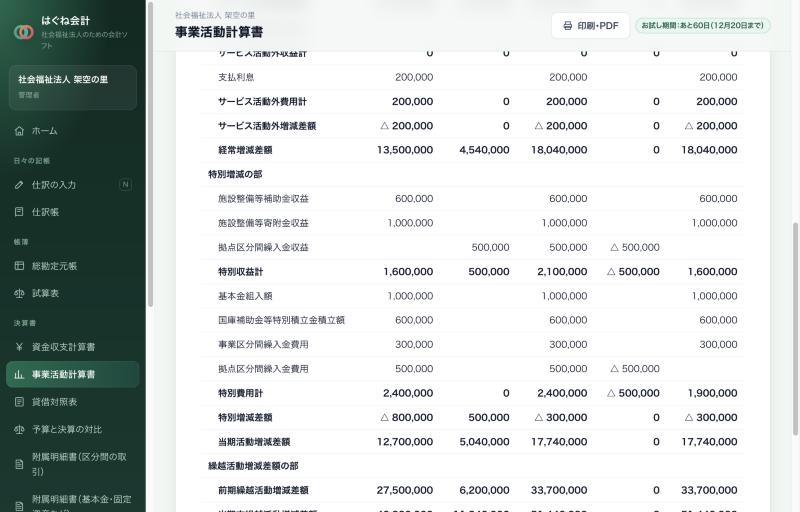The image size is (800, 512).
Task: Click the 繰越活動増減差額の部 section heading
Action: tap(254, 466)
